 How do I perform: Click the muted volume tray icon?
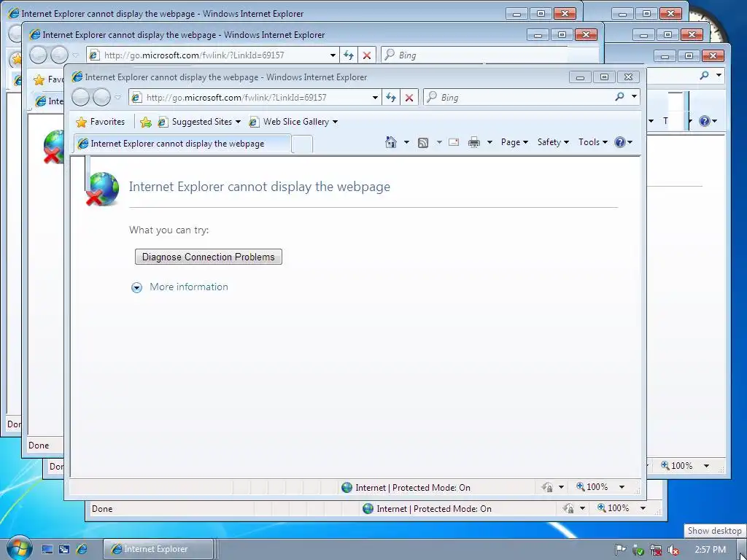(x=673, y=550)
